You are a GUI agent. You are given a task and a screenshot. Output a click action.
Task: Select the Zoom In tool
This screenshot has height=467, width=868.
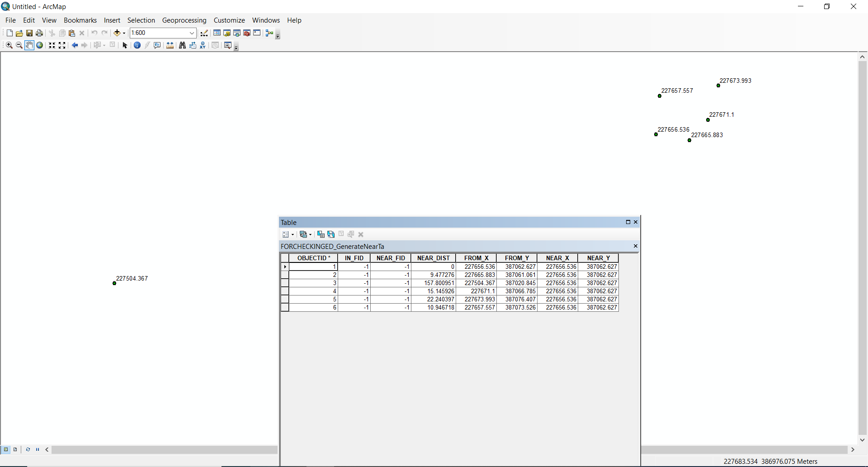[9, 45]
